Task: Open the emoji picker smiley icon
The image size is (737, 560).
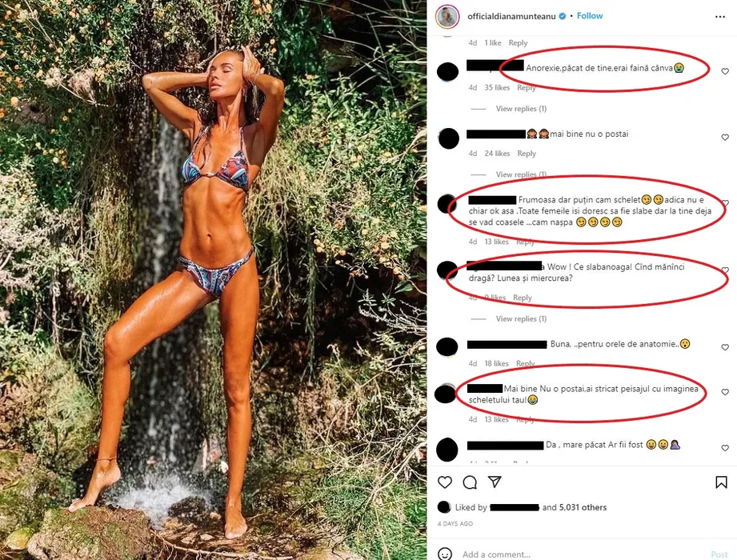Action: click(445, 554)
